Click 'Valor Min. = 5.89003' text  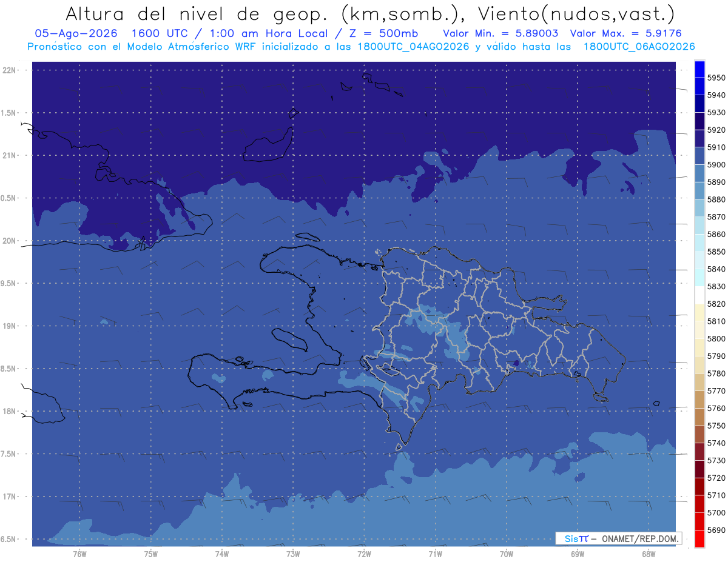500,33
